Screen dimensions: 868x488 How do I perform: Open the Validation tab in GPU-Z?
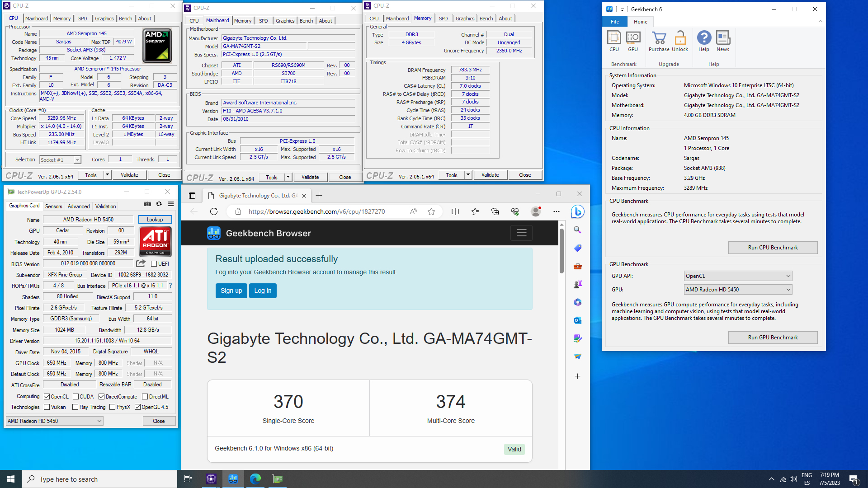(105, 206)
